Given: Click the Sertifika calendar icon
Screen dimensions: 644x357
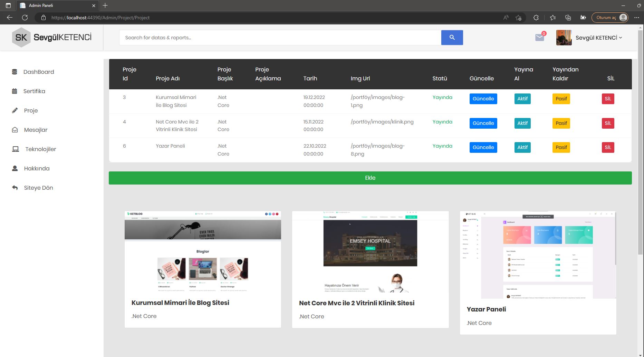Looking at the screenshot, I should click(x=15, y=91).
